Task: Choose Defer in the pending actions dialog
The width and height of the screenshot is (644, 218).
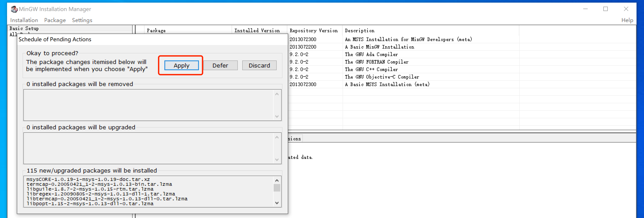Action: click(x=220, y=66)
